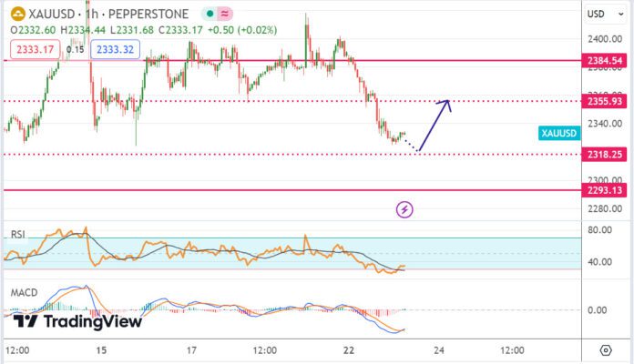
Task: Open chart settings gear at bottom right
Action: tap(606, 349)
